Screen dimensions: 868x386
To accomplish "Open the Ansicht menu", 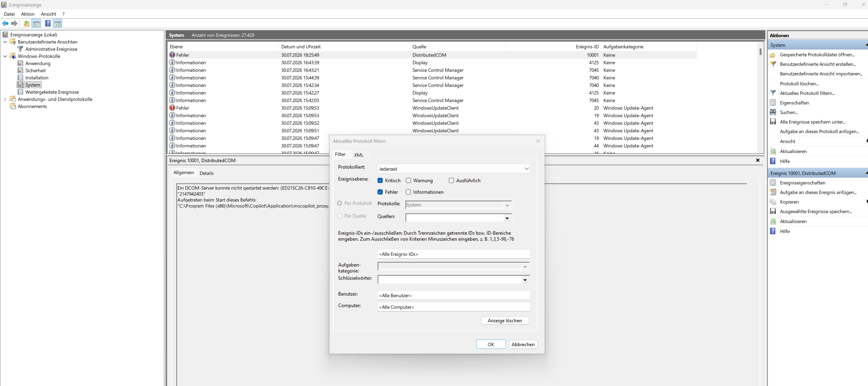I will coord(48,14).
